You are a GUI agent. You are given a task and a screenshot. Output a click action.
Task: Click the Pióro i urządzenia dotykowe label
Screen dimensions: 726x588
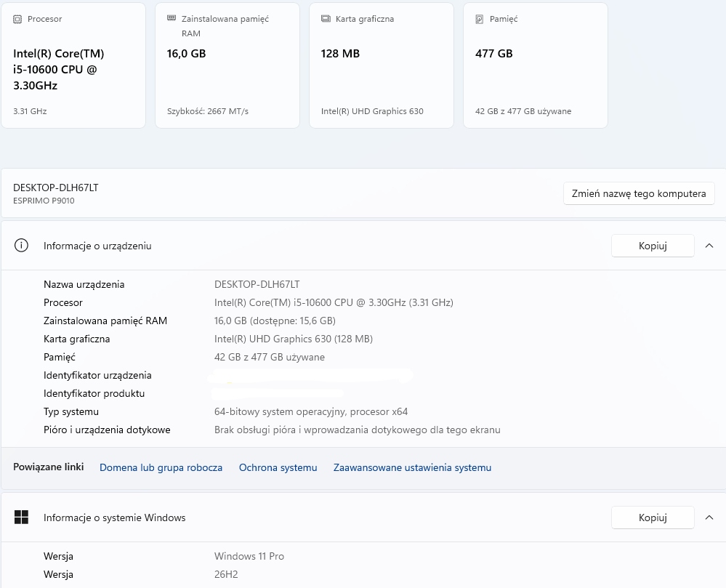click(107, 430)
